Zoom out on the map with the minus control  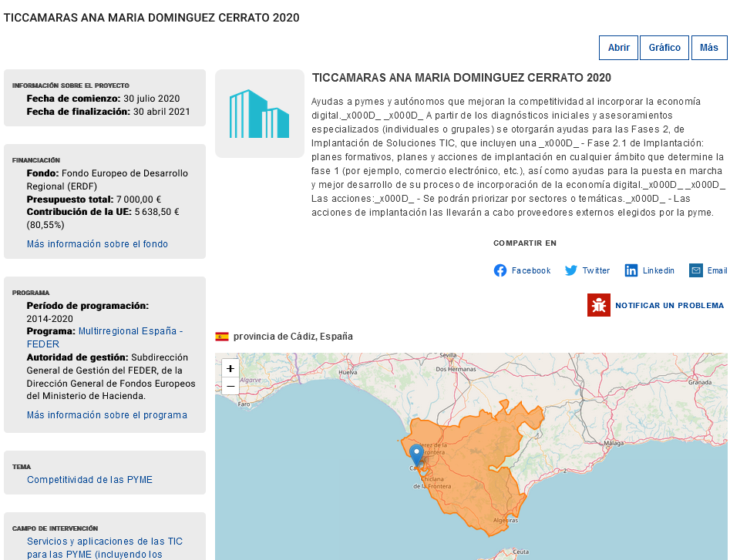230,386
